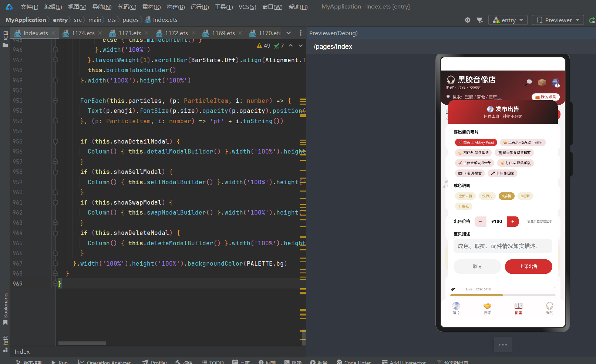The width and height of the screenshot is (596, 364).
Task: Open the 我的 bottom tab in preview
Action: click(549, 308)
